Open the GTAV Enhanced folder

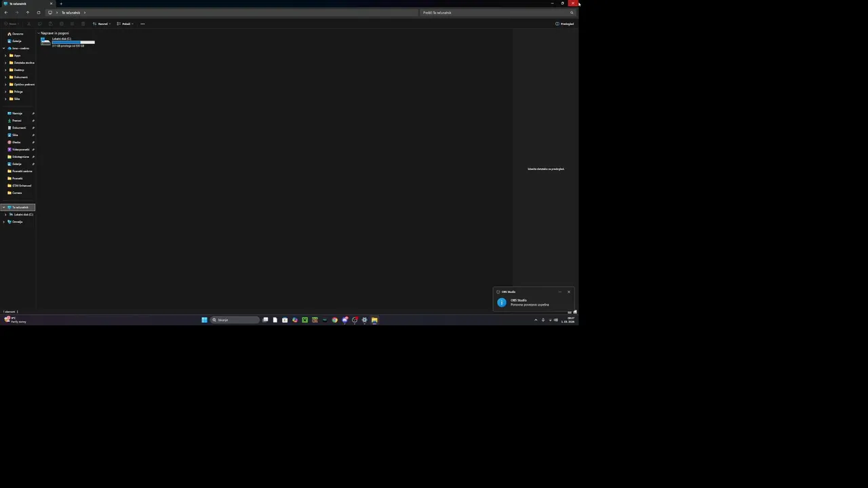pyautogui.click(x=21, y=186)
